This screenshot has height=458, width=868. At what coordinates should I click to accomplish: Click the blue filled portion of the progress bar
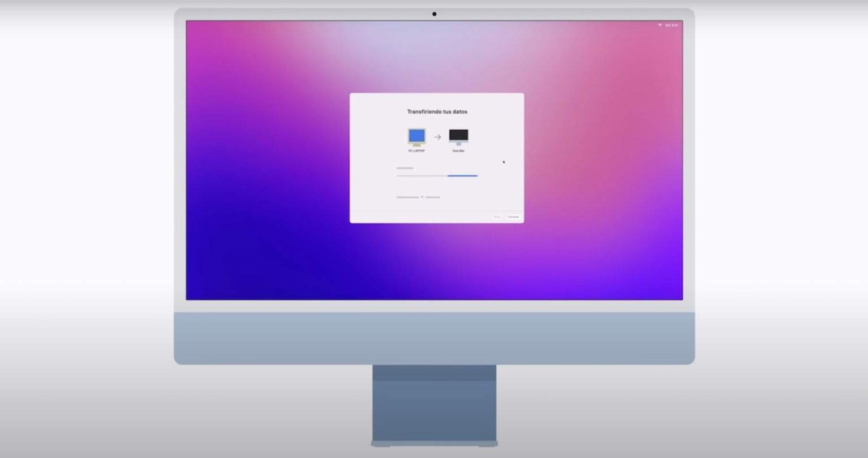coord(462,175)
